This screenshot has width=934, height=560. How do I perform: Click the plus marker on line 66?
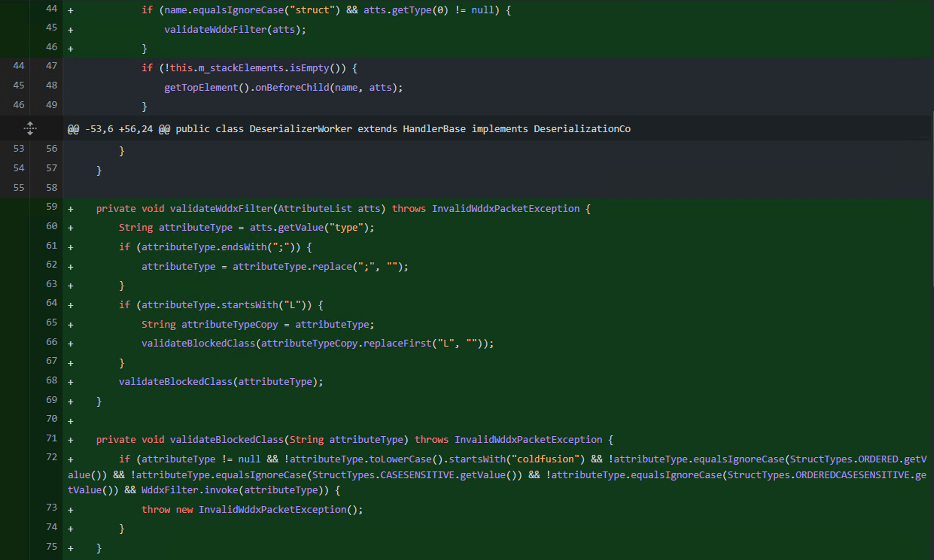71,344
